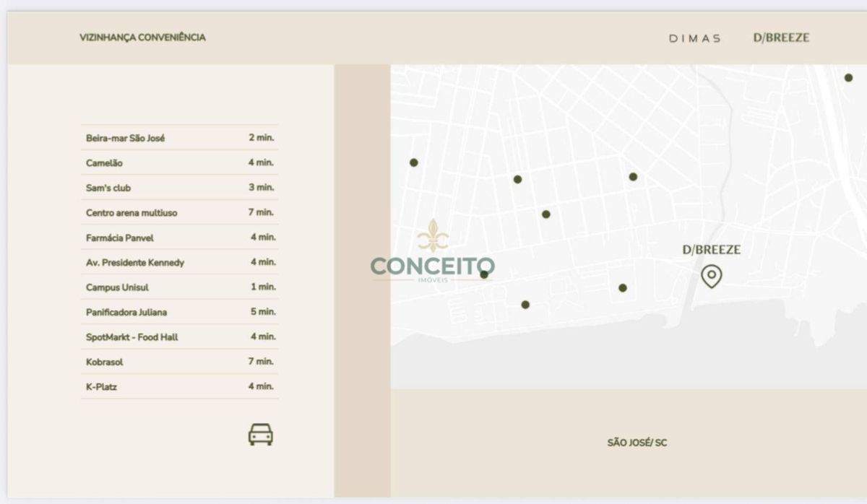The height and width of the screenshot is (504, 867).
Task: Click the 1 min. value for Campus Unisul
Action: (x=263, y=287)
